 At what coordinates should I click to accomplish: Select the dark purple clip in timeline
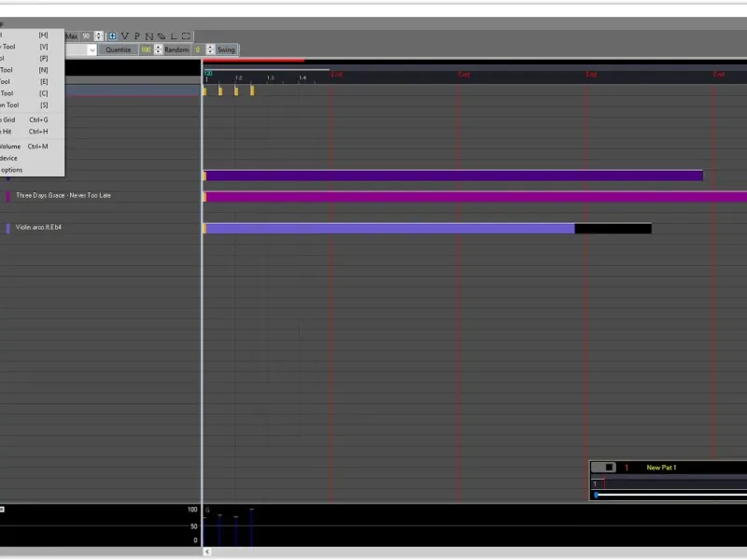(x=453, y=175)
